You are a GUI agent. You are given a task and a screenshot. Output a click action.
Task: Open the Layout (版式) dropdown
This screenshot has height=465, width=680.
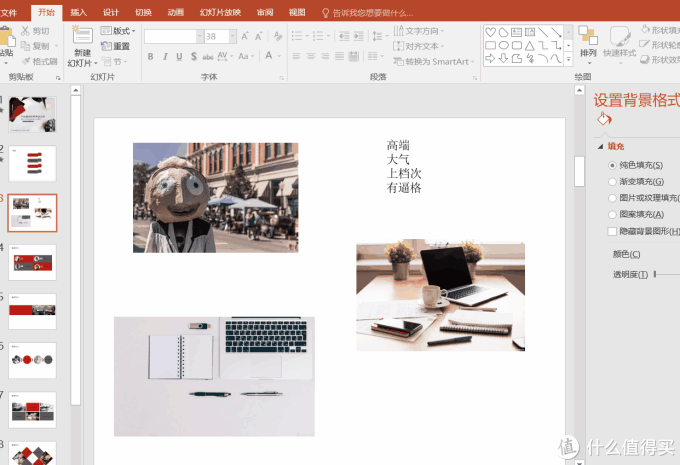[118, 31]
